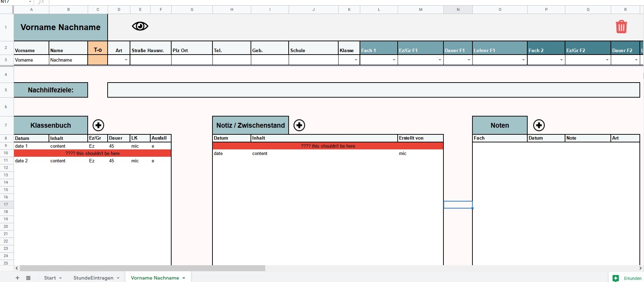Click the red warning row in Klassenbuch

pos(93,153)
